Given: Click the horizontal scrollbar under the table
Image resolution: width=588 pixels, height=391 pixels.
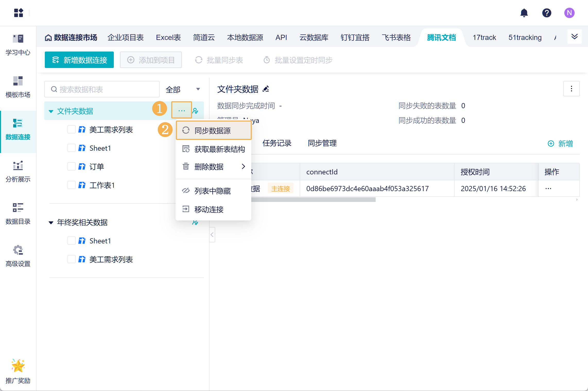Looking at the screenshot, I should (313, 200).
